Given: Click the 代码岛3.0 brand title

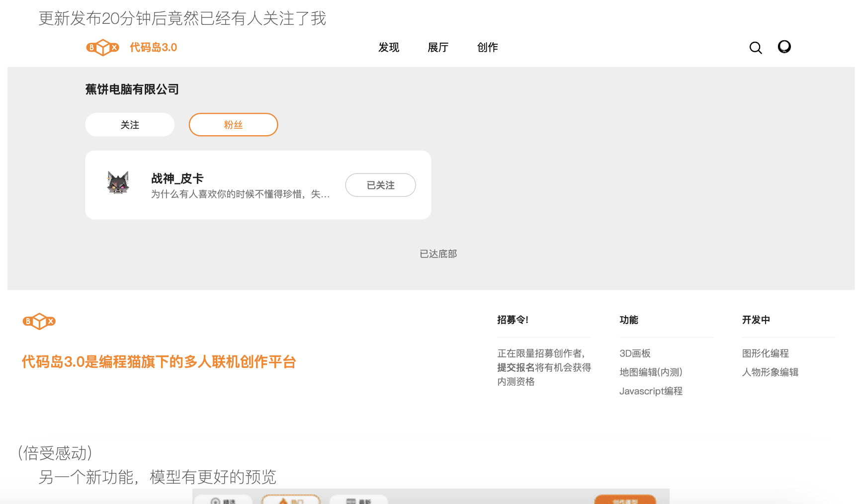Looking at the screenshot, I should pyautogui.click(x=154, y=47).
